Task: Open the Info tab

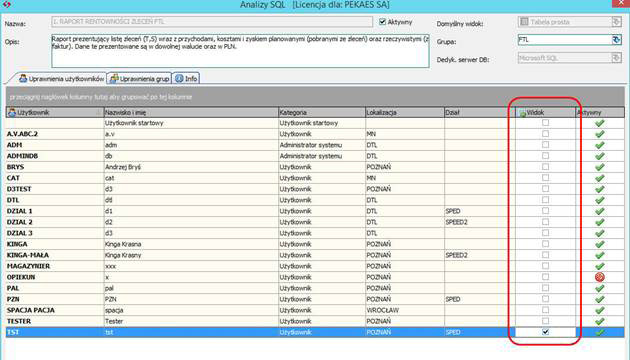Action: pyautogui.click(x=186, y=79)
